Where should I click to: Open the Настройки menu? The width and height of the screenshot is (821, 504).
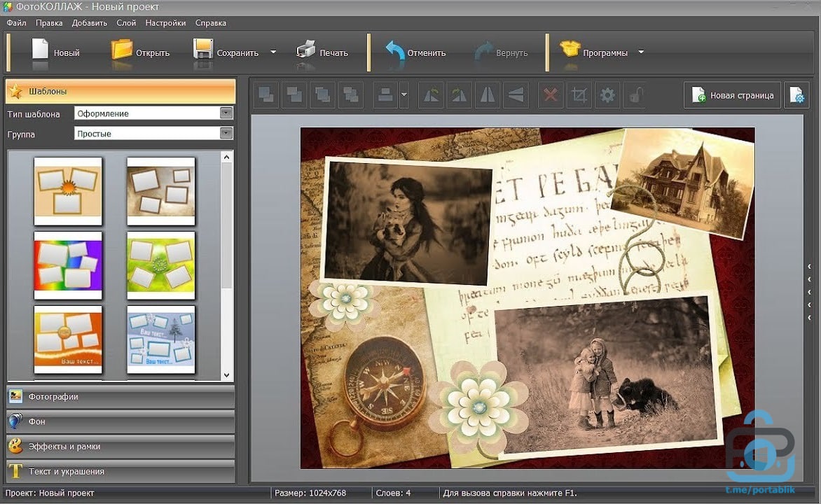click(165, 23)
